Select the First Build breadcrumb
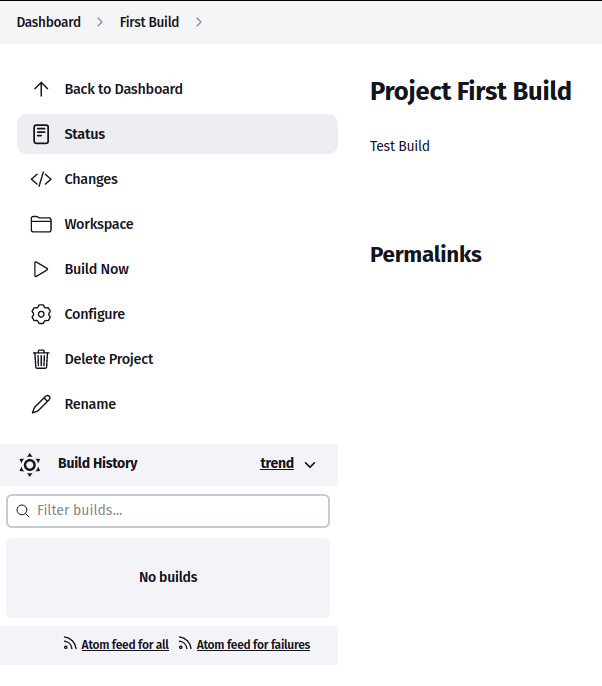Viewport: 602px width, 686px height. point(149,22)
